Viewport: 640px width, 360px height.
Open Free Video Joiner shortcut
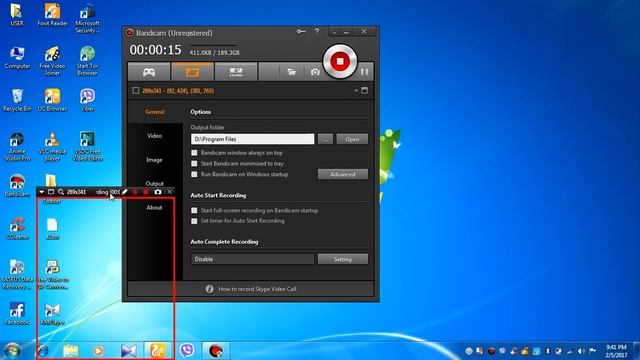[x=52, y=61]
